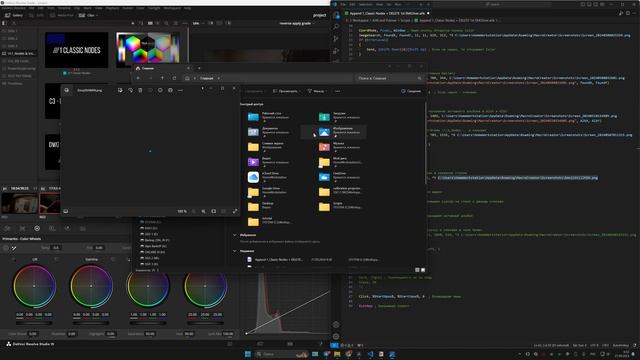Screen dimensions: 640x360
Task: Reset the Lift wheel with its reset icon
Action: coord(56,259)
